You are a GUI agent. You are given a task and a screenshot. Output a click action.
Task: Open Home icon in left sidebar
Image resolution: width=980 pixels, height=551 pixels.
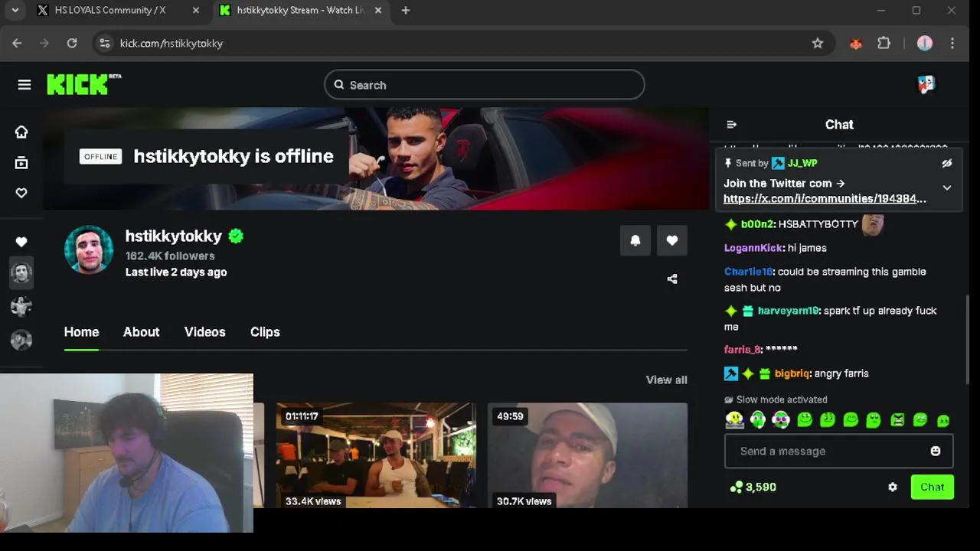pyautogui.click(x=21, y=132)
